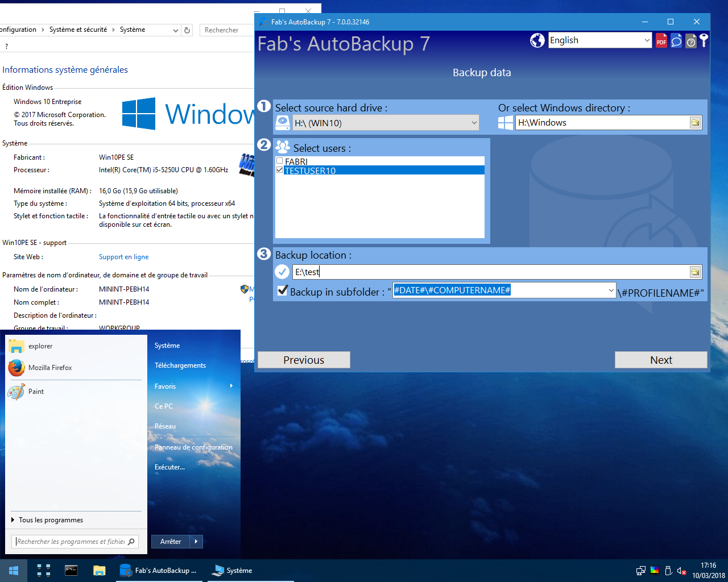
Task: Click the white key license icon
Action: click(x=704, y=40)
